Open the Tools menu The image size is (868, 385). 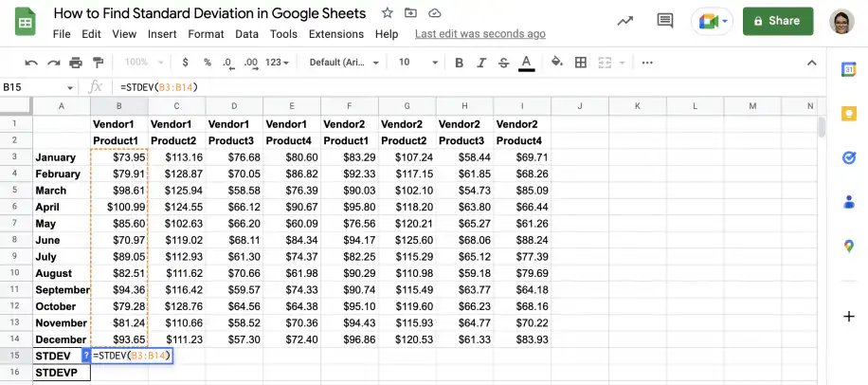[283, 34]
